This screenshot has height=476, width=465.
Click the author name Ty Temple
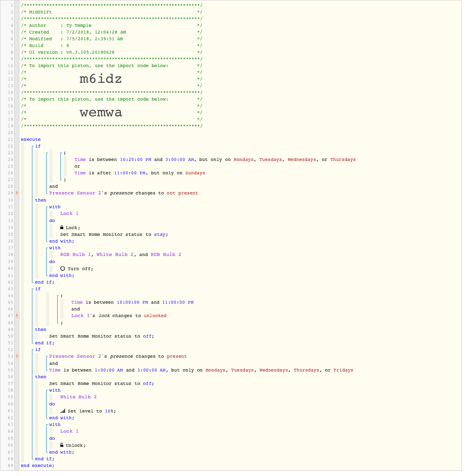79,26
